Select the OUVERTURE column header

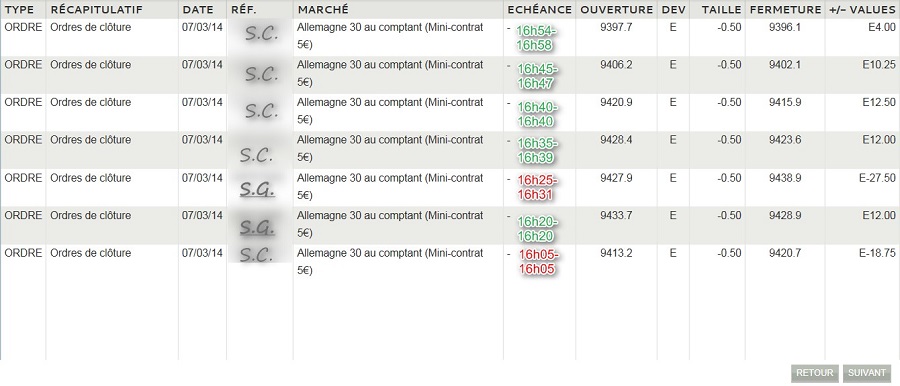pyautogui.click(x=616, y=10)
